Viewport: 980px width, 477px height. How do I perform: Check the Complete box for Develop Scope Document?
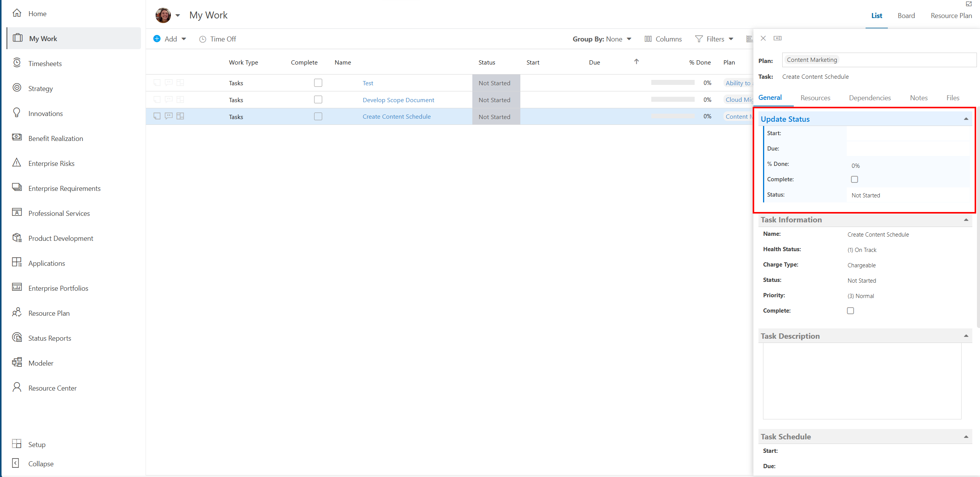(x=318, y=99)
